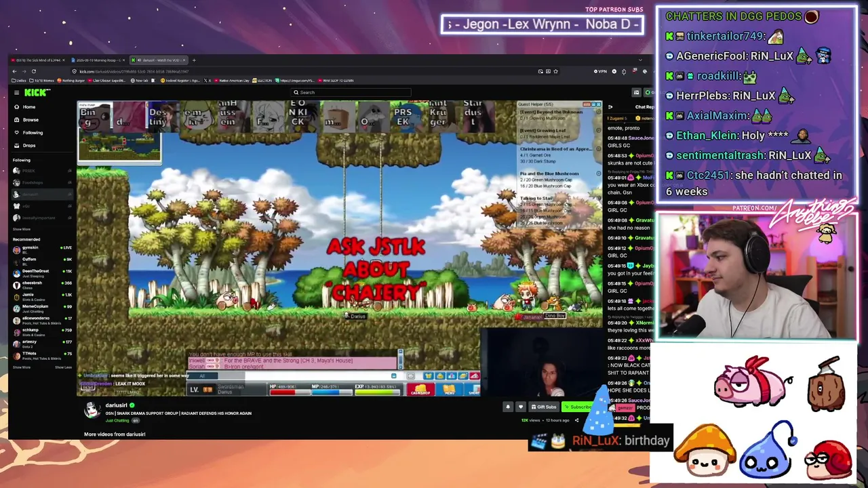Click the bookmark star icon in address bar
The image size is (868, 488).
tap(555, 71)
